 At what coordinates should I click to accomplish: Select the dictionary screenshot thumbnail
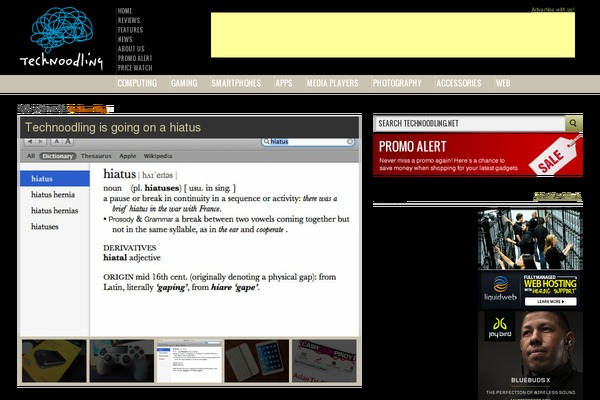click(189, 361)
